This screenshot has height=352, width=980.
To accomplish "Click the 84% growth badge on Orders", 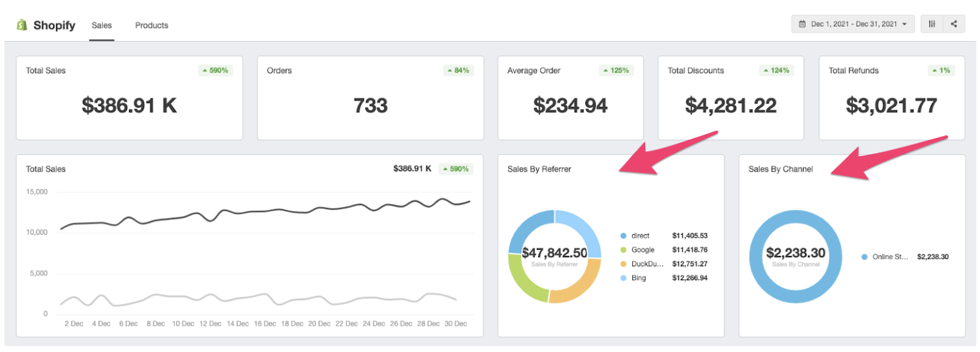I will coord(458,71).
